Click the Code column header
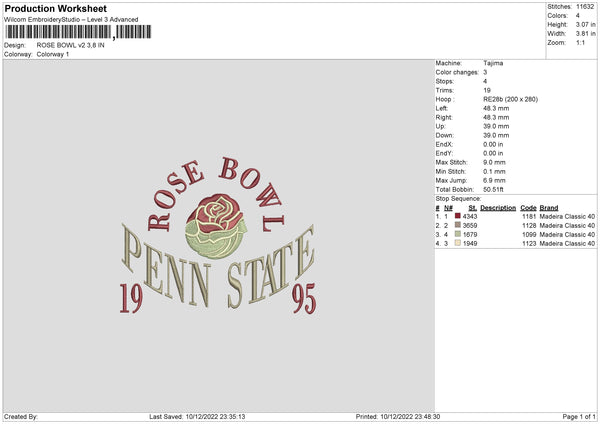Viewport: 600px width, 424px height. [x=528, y=208]
